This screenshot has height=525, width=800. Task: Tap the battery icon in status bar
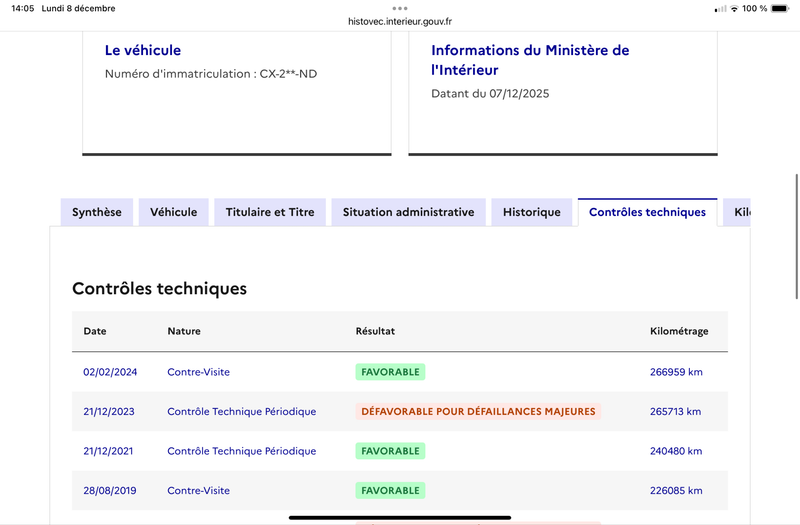click(x=780, y=8)
